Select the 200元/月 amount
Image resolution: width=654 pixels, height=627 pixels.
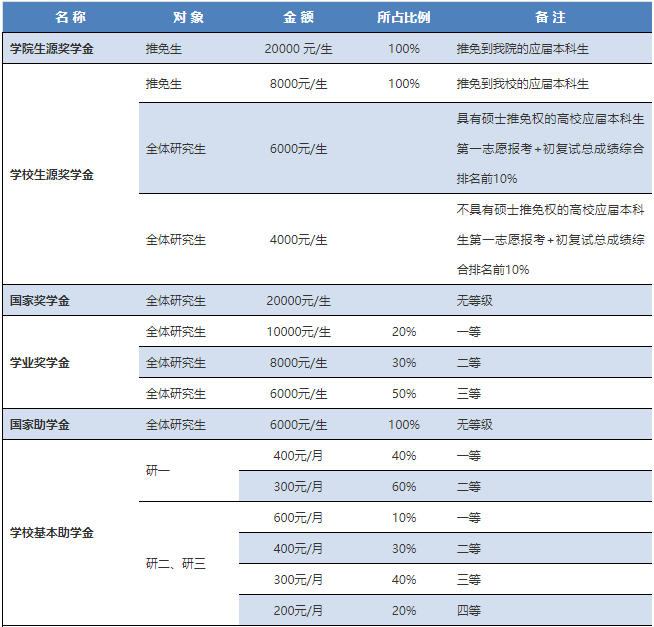[x=298, y=611]
